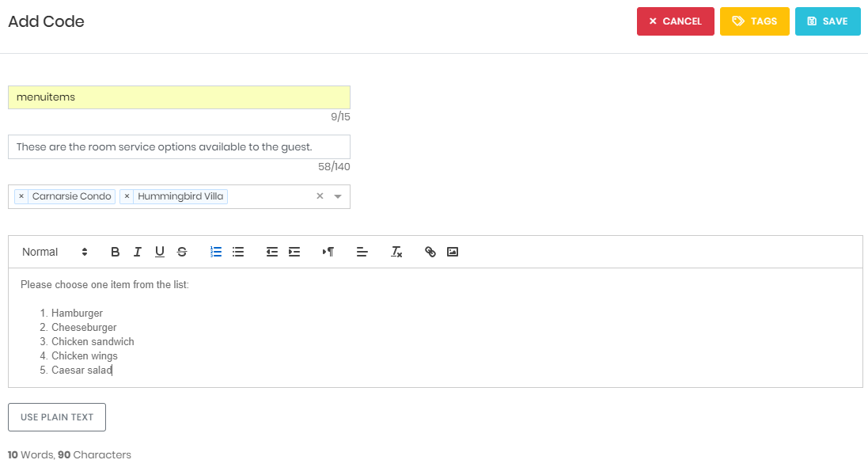The image size is (868, 475).
Task: Open the Normal heading style dropdown
Action: [x=55, y=252]
